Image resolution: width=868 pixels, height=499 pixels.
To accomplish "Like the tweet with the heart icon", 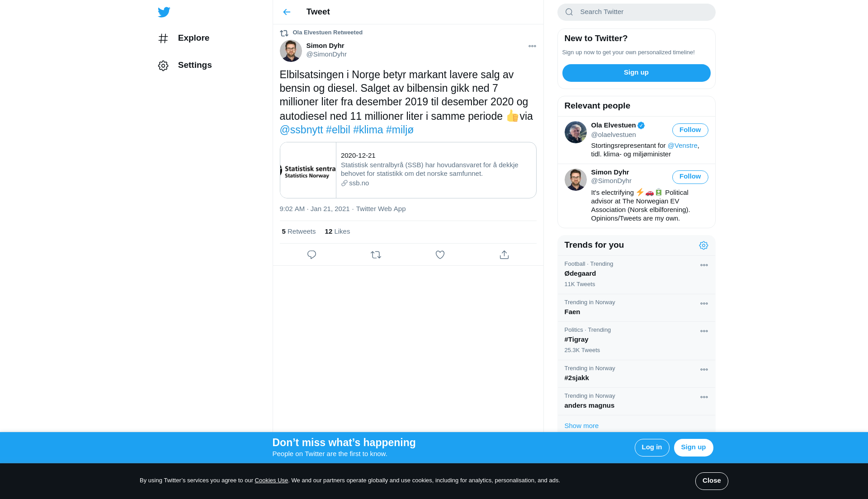I will 440,255.
